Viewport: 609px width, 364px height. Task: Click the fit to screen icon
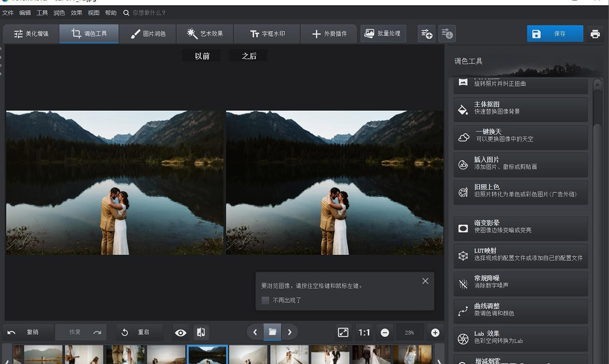[343, 332]
